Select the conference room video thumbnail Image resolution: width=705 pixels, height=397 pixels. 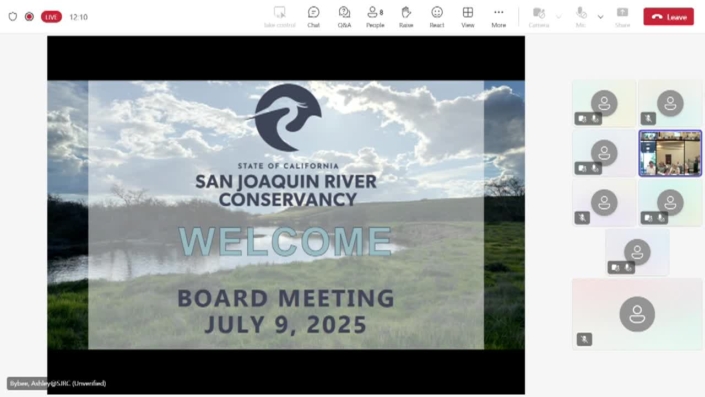670,153
